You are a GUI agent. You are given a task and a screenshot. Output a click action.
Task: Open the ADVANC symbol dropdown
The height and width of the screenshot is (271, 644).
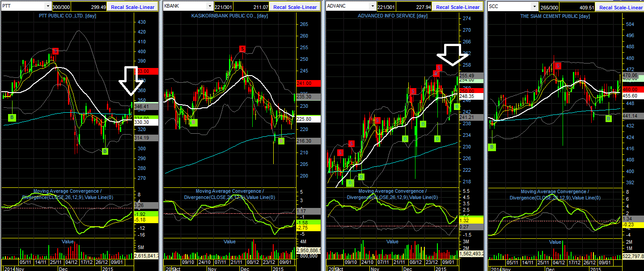tap(373, 6)
